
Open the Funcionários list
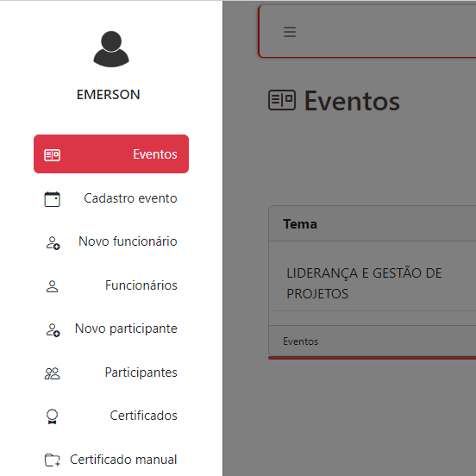coord(111,285)
